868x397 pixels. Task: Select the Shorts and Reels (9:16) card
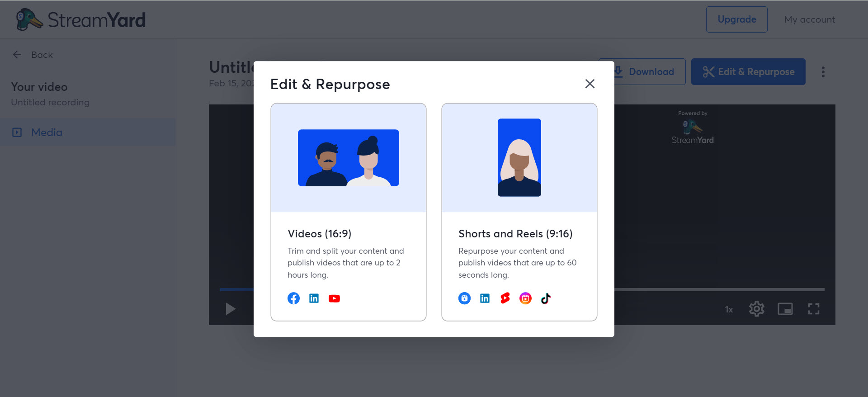coord(519,212)
